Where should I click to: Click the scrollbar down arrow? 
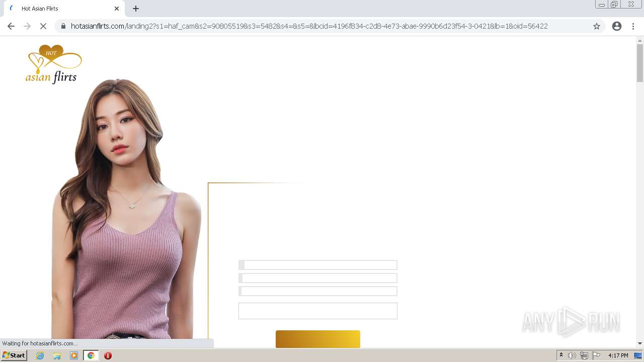[640, 343]
